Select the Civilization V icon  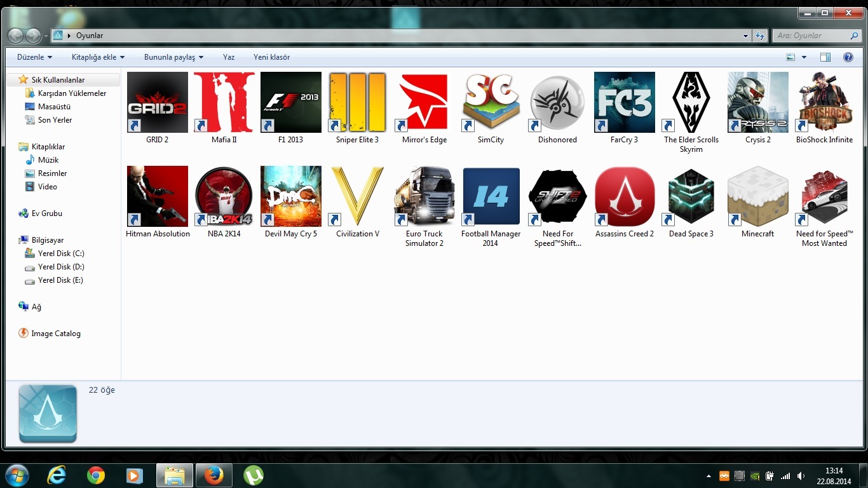click(x=358, y=196)
